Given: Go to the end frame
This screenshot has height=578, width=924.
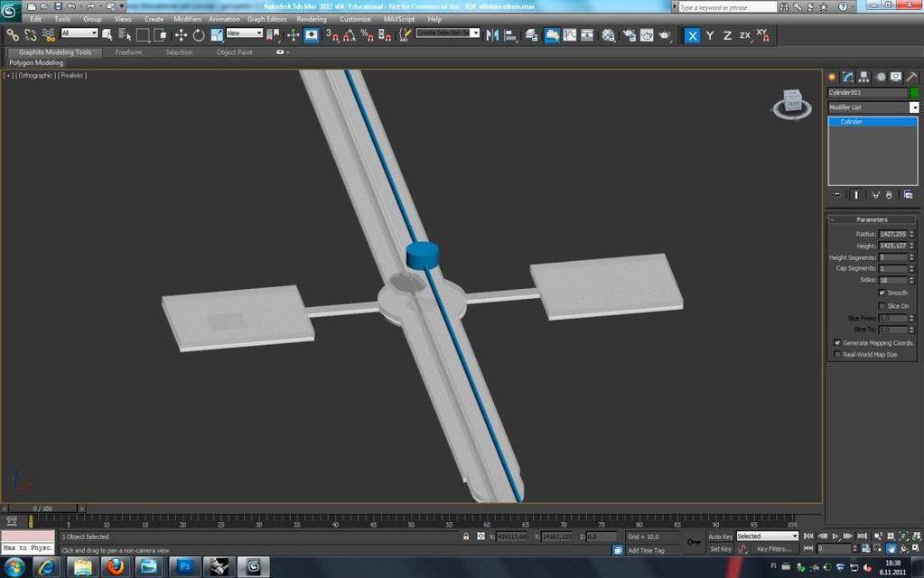Looking at the screenshot, I should [x=862, y=536].
